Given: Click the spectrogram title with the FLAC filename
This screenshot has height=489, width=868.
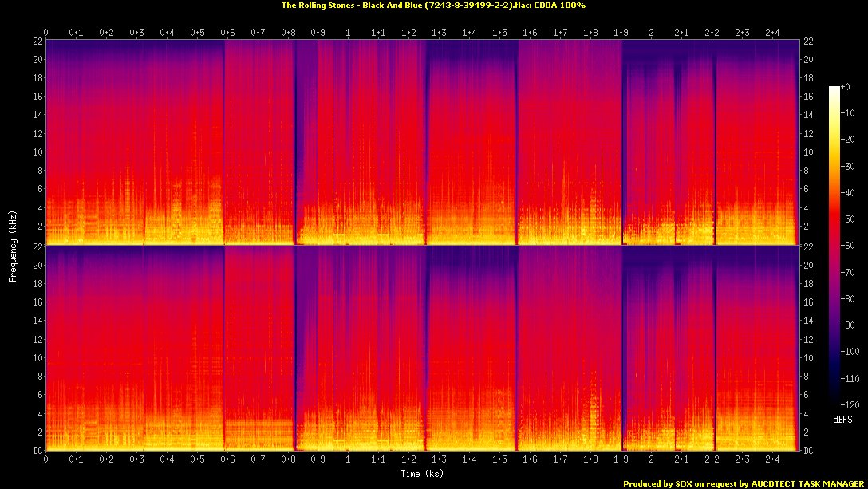Looking at the screenshot, I should tap(433, 6).
